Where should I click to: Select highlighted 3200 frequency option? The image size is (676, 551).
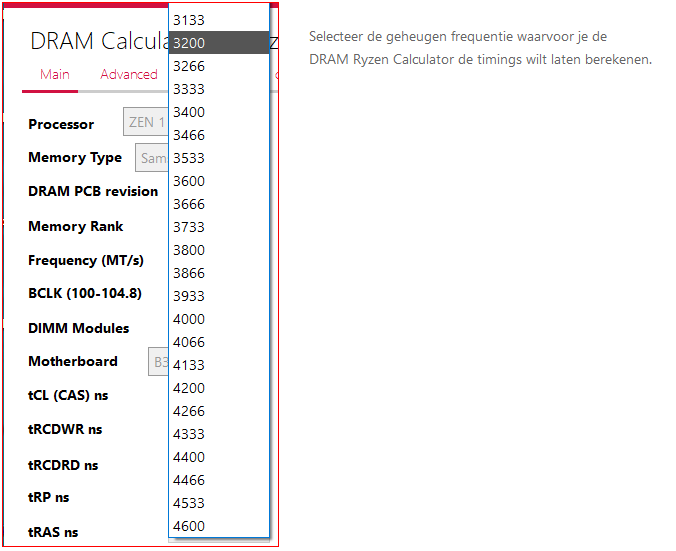click(x=219, y=43)
